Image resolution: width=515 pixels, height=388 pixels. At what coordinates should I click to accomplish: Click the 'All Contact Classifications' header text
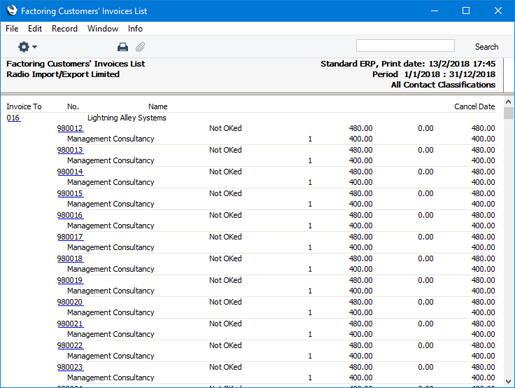point(443,85)
